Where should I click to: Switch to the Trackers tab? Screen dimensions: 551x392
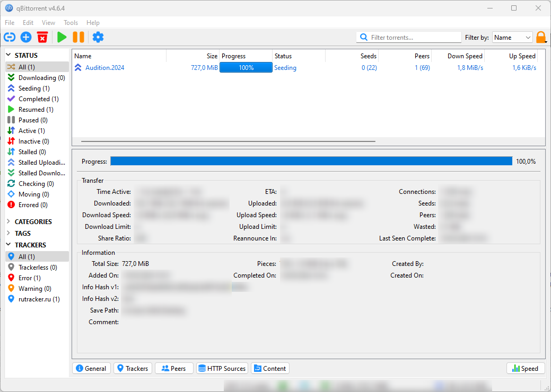[x=133, y=369]
